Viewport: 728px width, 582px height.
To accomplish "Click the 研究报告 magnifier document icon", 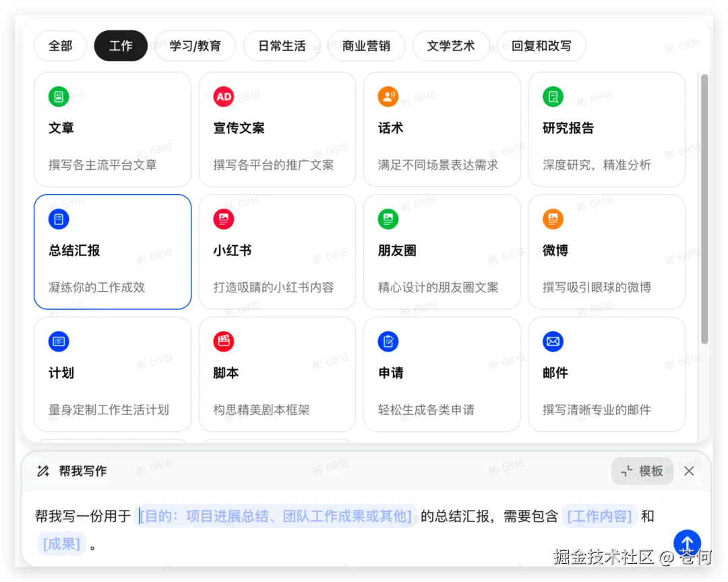I will [x=552, y=96].
